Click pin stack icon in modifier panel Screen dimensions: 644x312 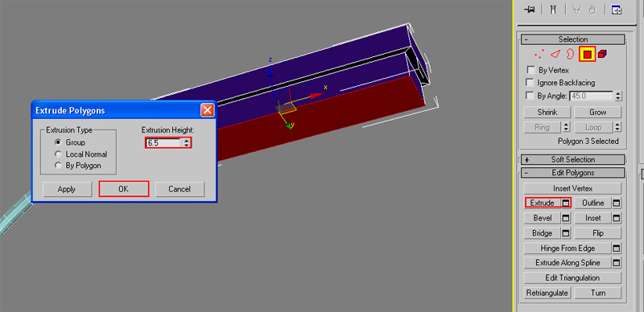click(x=529, y=10)
